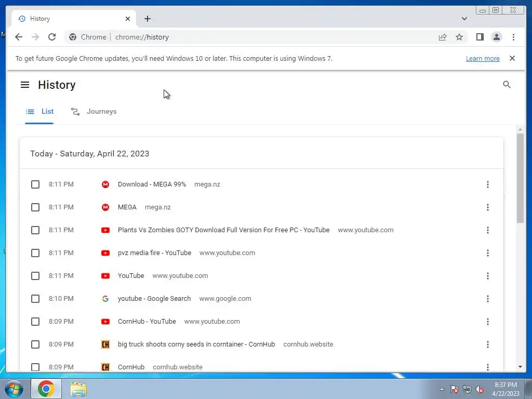Image resolution: width=532 pixels, height=399 pixels.
Task: Dismiss the Windows update notice bar
Action: tap(512, 58)
